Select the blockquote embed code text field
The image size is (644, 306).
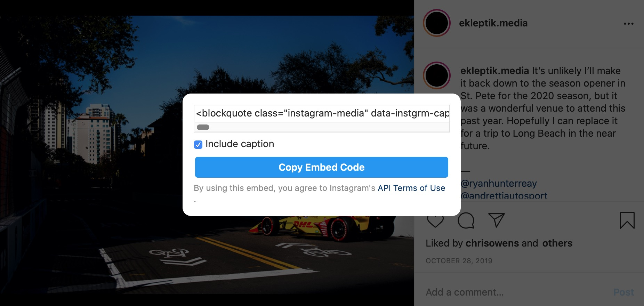click(x=322, y=113)
